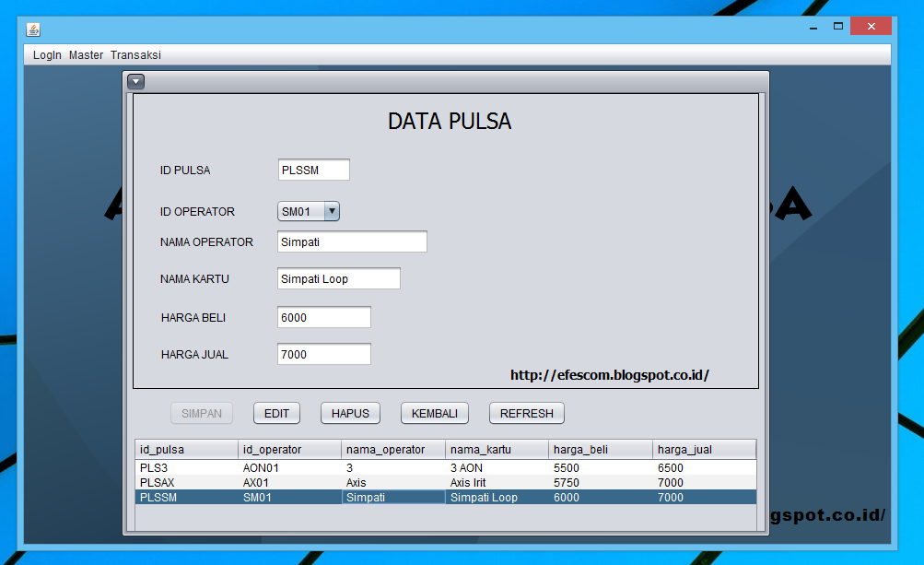Open the LogIn menu
The height and width of the screenshot is (565, 924).
pyautogui.click(x=46, y=54)
